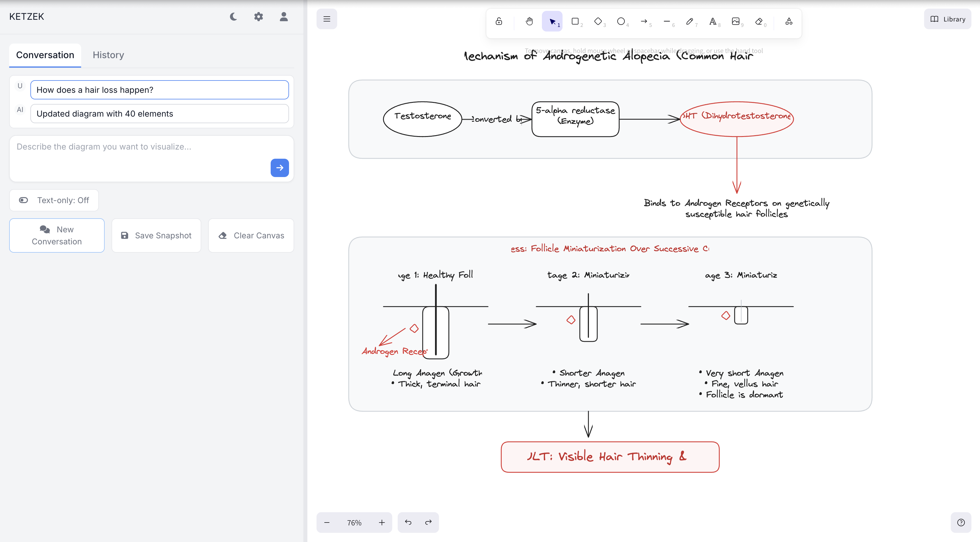Click Clear Canvas button
The image size is (980, 542).
click(251, 235)
